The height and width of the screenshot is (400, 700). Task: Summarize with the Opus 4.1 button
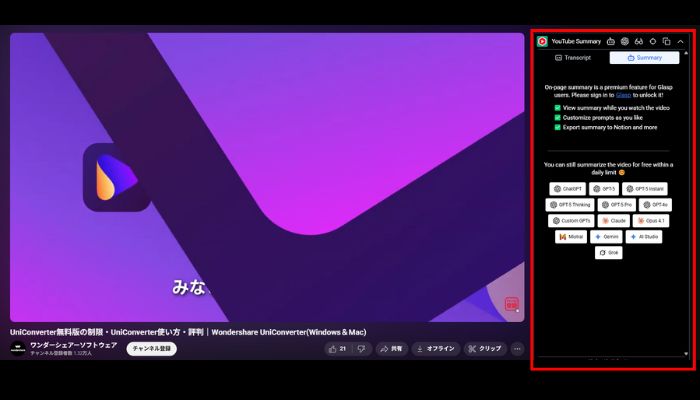click(650, 221)
